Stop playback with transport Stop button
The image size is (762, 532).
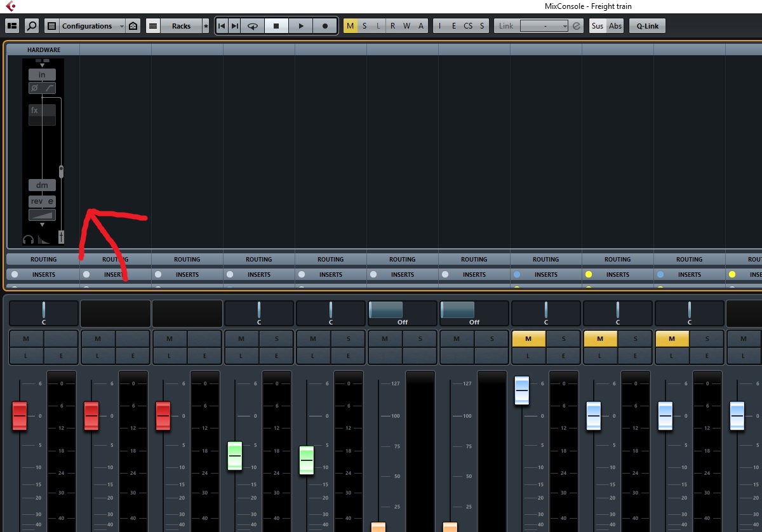pos(276,26)
